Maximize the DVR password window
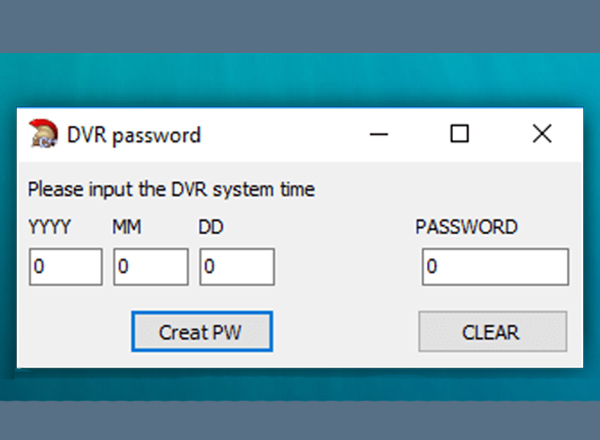 459,134
